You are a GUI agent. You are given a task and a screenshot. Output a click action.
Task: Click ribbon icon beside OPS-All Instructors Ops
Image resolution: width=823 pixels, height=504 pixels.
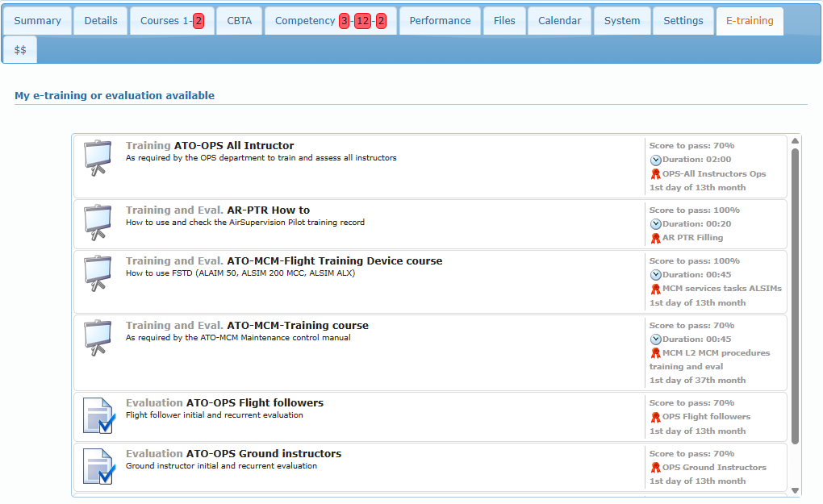(655, 174)
